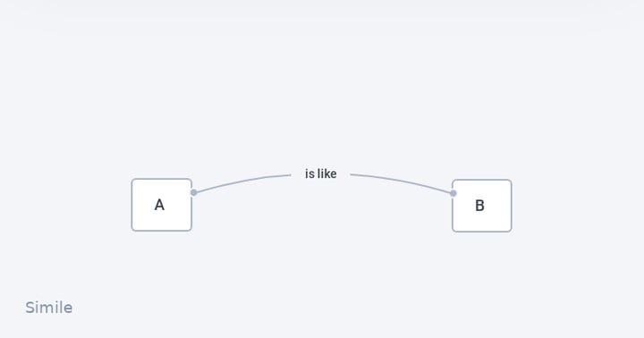
Task: Click the letter A inside its box
Action: [x=159, y=205]
